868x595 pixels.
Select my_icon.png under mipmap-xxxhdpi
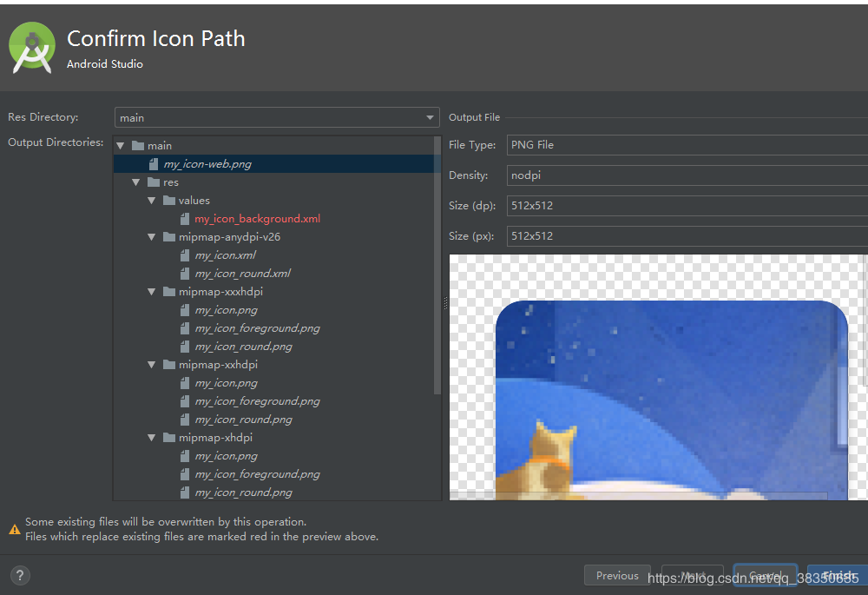(x=226, y=310)
